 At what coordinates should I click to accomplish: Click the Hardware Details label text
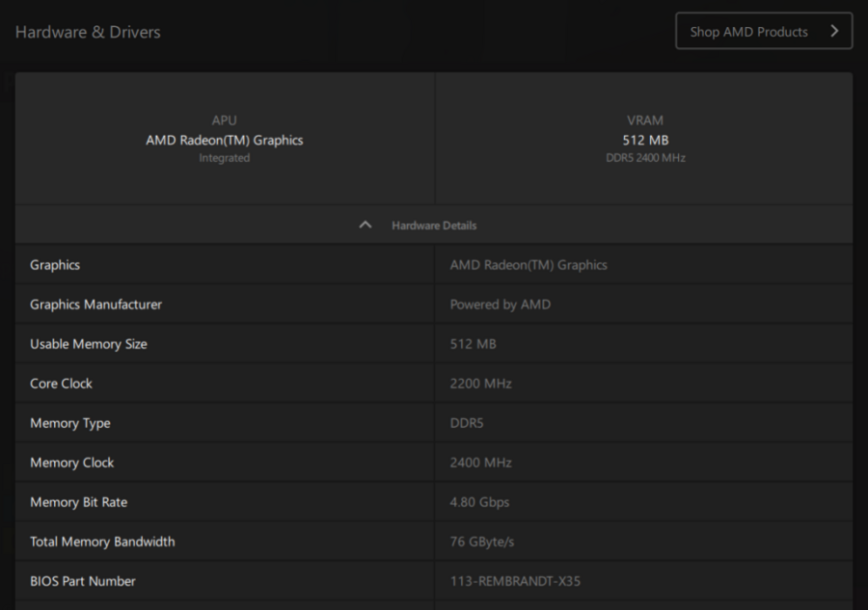coord(434,225)
